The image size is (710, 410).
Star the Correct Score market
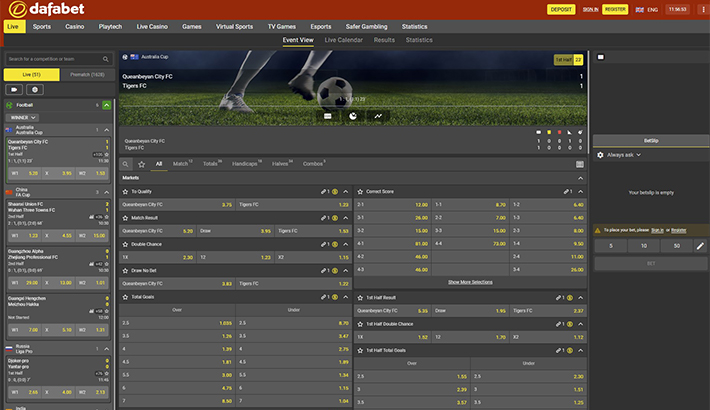[360, 192]
